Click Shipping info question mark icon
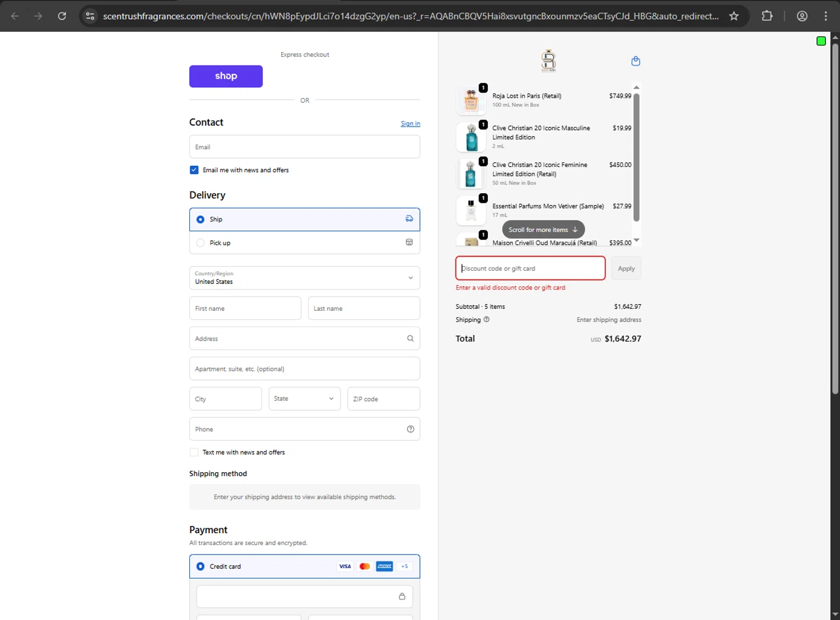 point(486,319)
